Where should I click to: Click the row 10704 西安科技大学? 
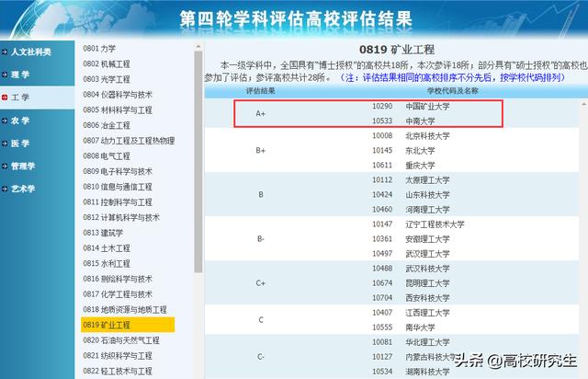[411, 298]
